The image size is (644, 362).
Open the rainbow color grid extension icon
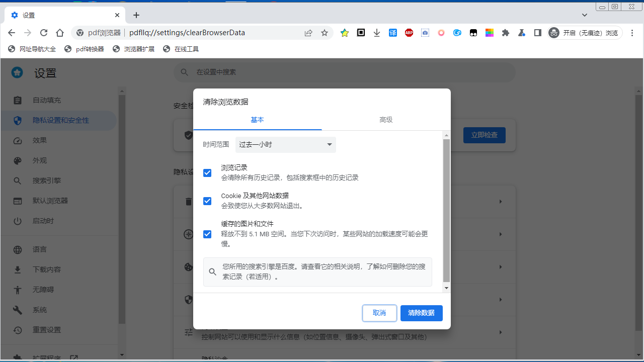(x=489, y=33)
